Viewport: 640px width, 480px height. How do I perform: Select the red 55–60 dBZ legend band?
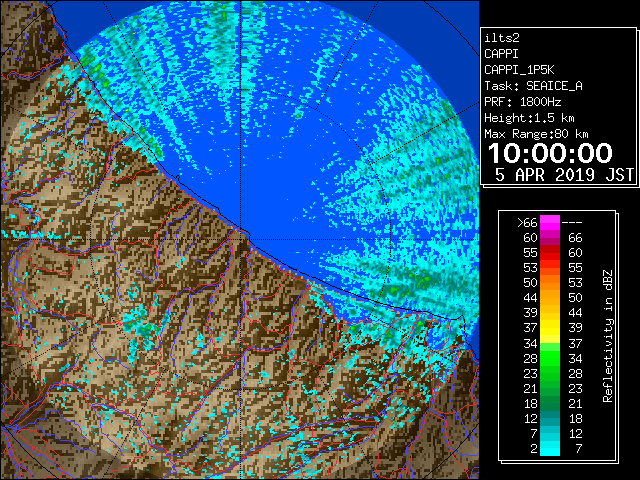pyautogui.click(x=550, y=253)
